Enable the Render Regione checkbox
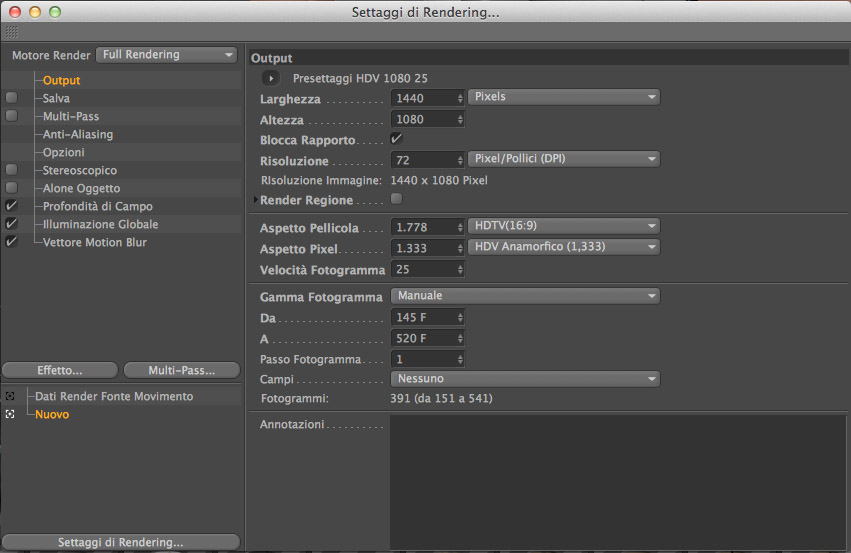Image resolution: width=851 pixels, height=553 pixels. [x=397, y=199]
